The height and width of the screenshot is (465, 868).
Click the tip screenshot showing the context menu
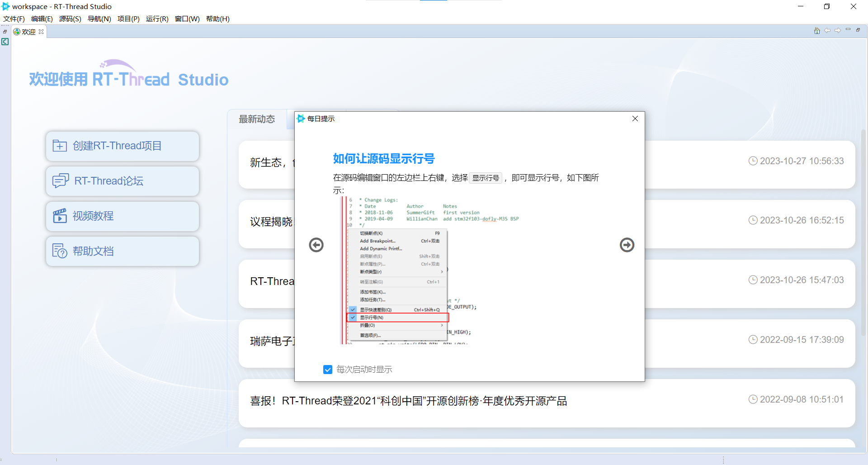tap(429, 270)
